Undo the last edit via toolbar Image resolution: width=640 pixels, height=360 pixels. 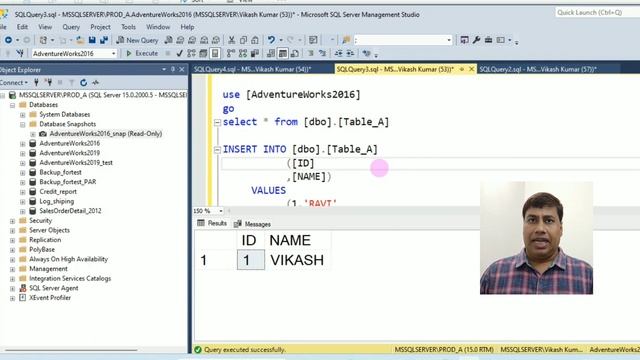(x=271, y=40)
